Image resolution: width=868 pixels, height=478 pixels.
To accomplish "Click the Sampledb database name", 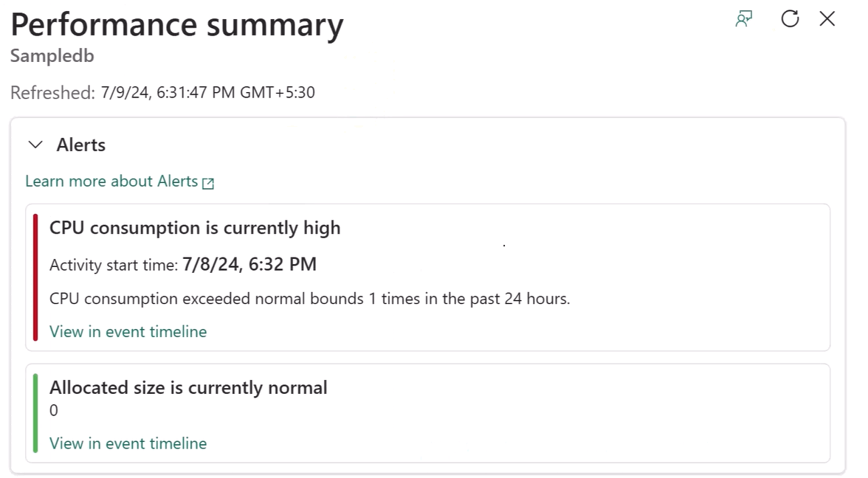I will [x=52, y=56].
